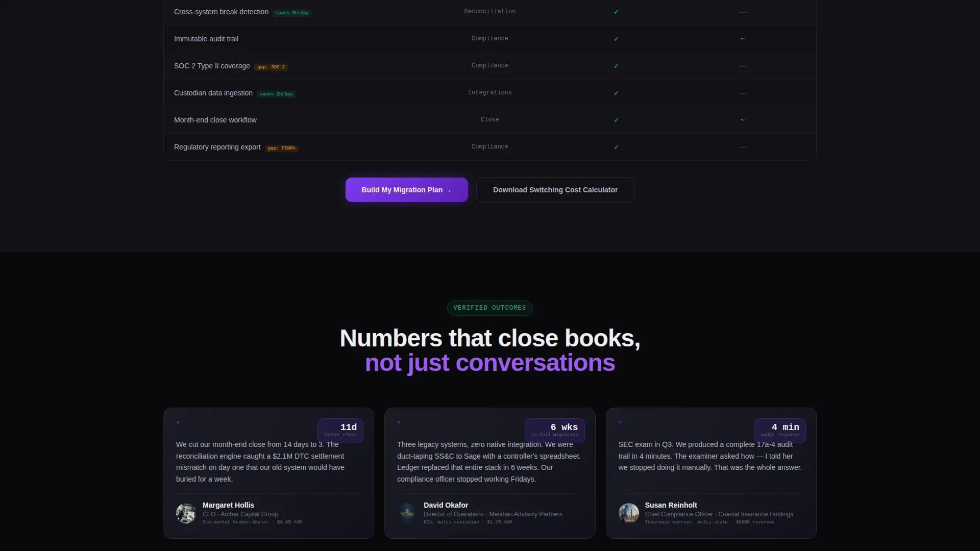Click Download Switching Cost Calculator button

click(555, 190)
